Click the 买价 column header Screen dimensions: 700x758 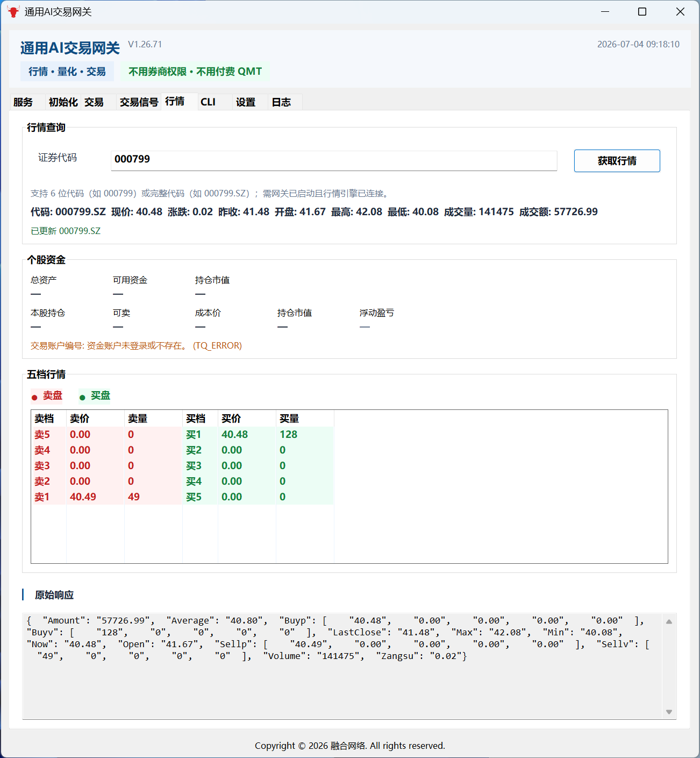click(247, 419)
